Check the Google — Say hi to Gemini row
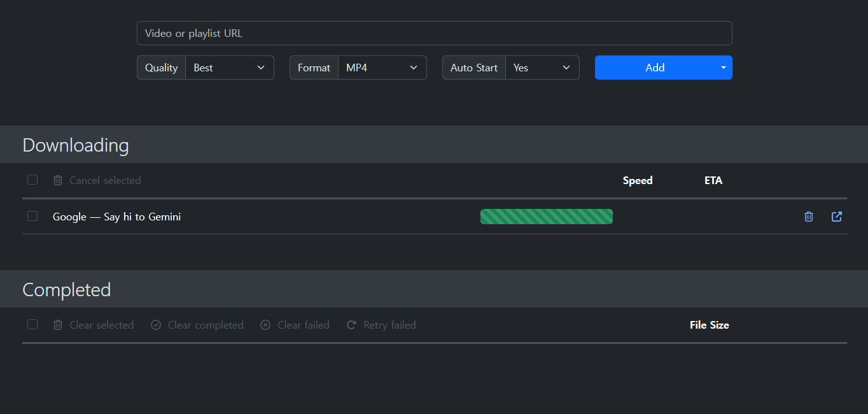 (x=32, y=216)
